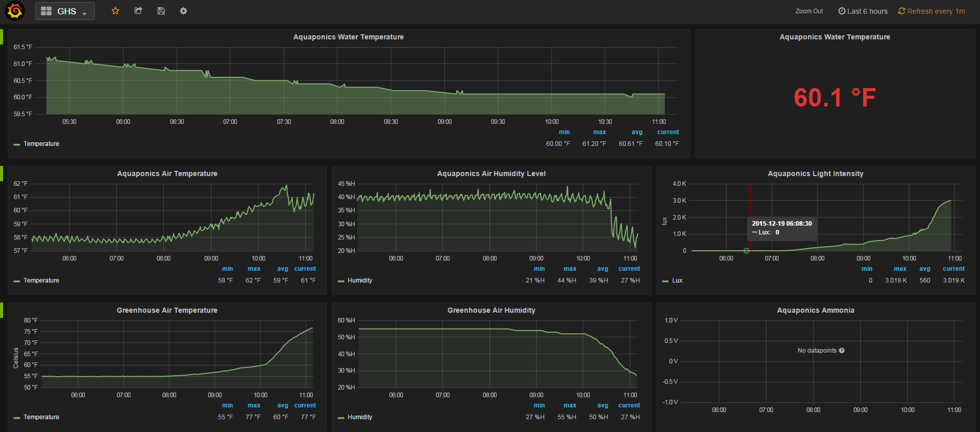Click 3.019 K current value in Lux legend
The height and width of the screenshot is (432, 980).
954,280
